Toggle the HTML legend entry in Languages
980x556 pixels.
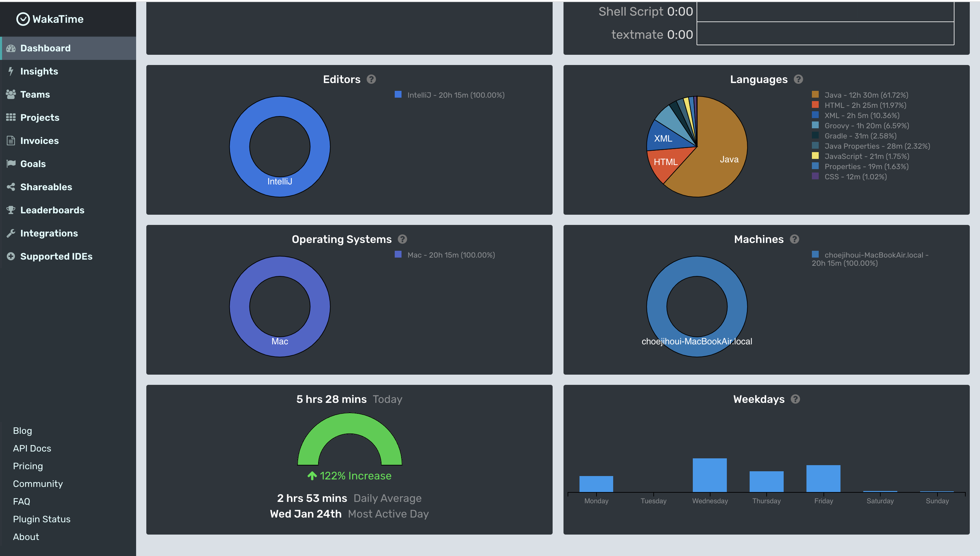[x=865, y=105]
